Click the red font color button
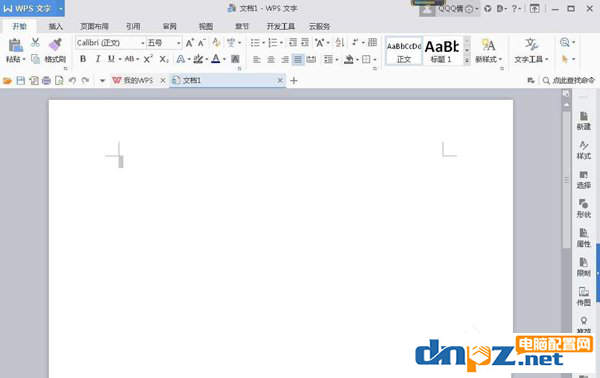The image size is (600, 378). (216, 59)
